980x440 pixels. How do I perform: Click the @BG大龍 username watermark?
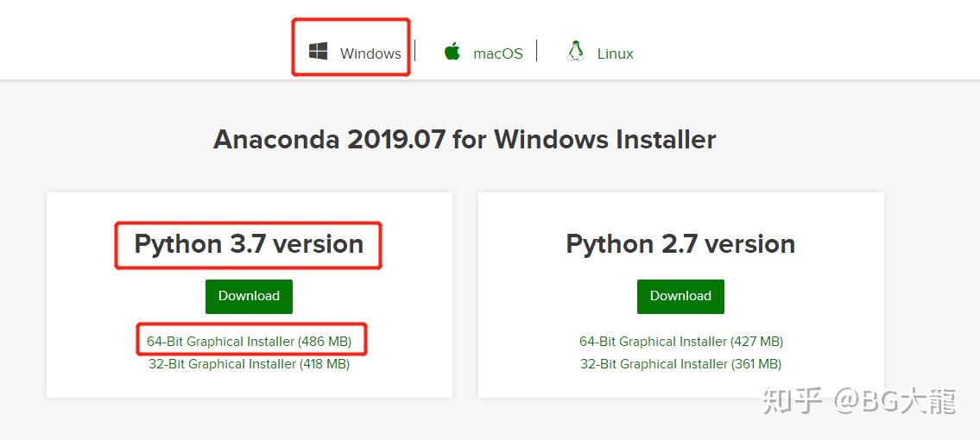click(894, 402)
